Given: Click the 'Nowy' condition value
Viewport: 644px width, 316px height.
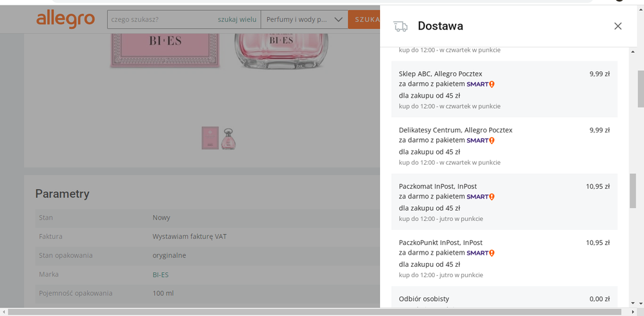Looking at the screenshot, I should pyautogui.click(x=161, y=218).
